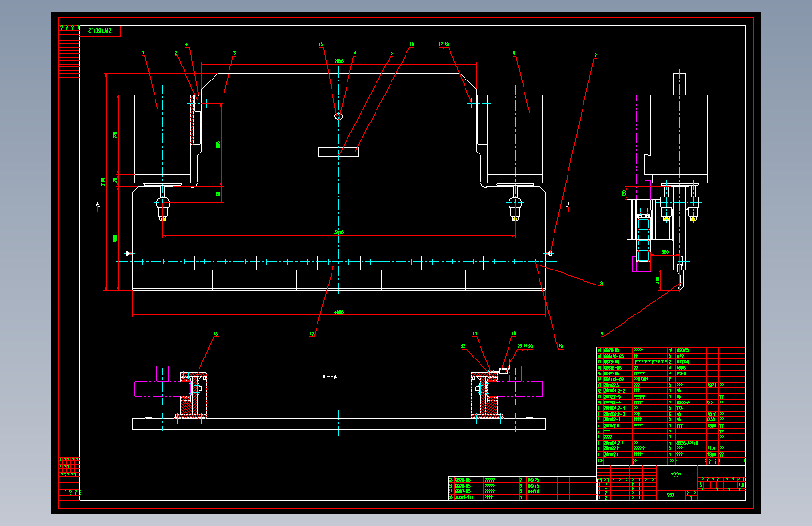Select the title block's central drawing name cell

676,477
